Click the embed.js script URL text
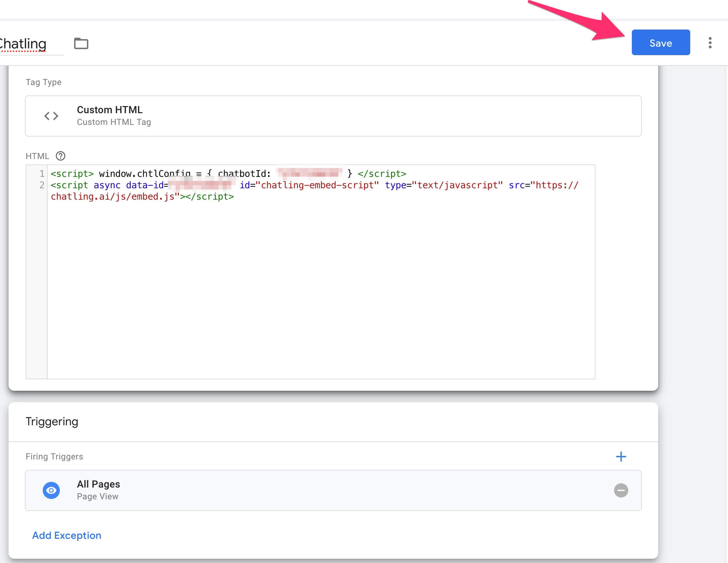The width and height of the screenshot is (728, 563). click(x=113, y=196)
